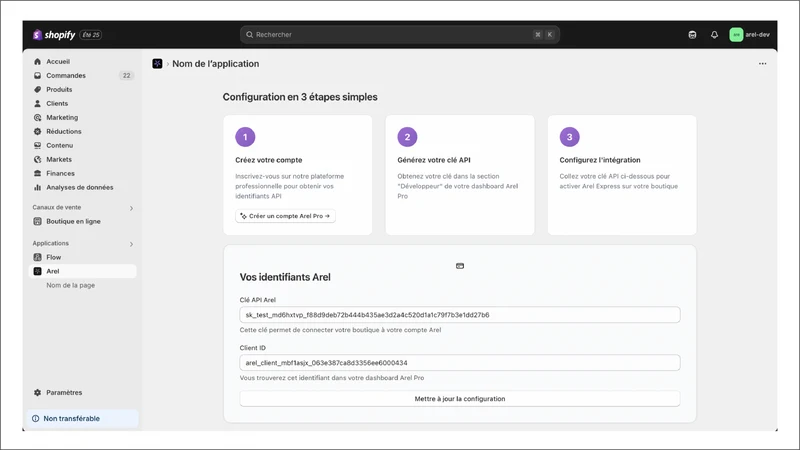Viewport: 800px width, 450px height.
Task: Click the Réductions discount icon
Action: pos(37,131)
